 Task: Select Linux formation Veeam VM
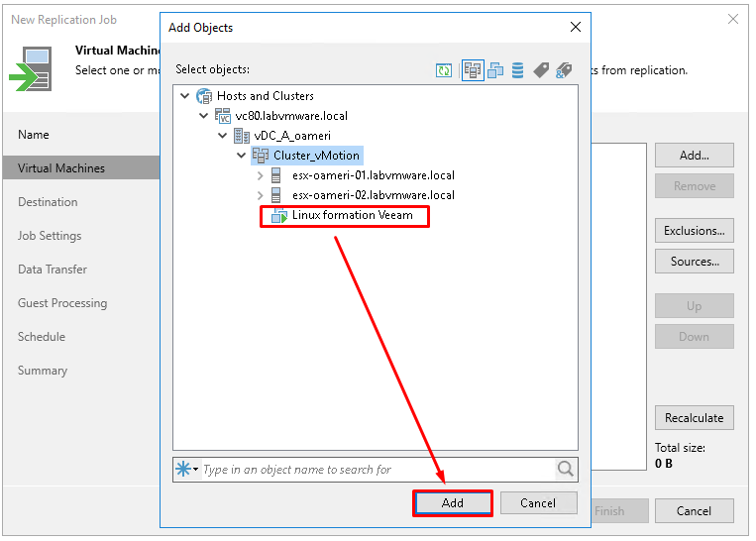pyautogui.click(x=353, y=215)
